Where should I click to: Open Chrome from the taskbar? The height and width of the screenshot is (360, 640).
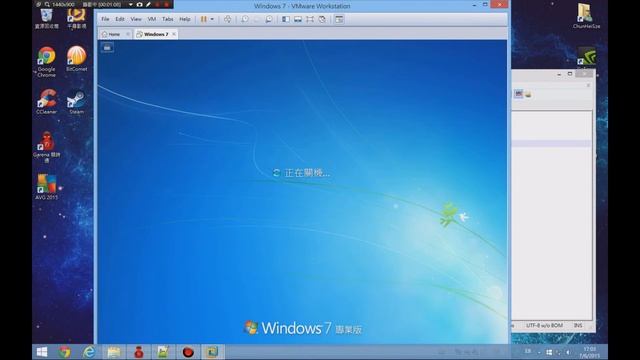pyautogui.click(x=64, y=352)
